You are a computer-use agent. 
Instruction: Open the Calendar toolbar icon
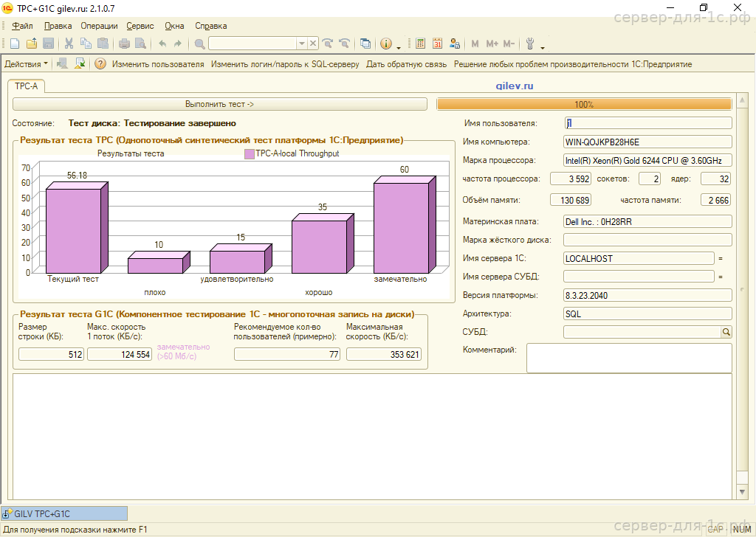[438, 44]
